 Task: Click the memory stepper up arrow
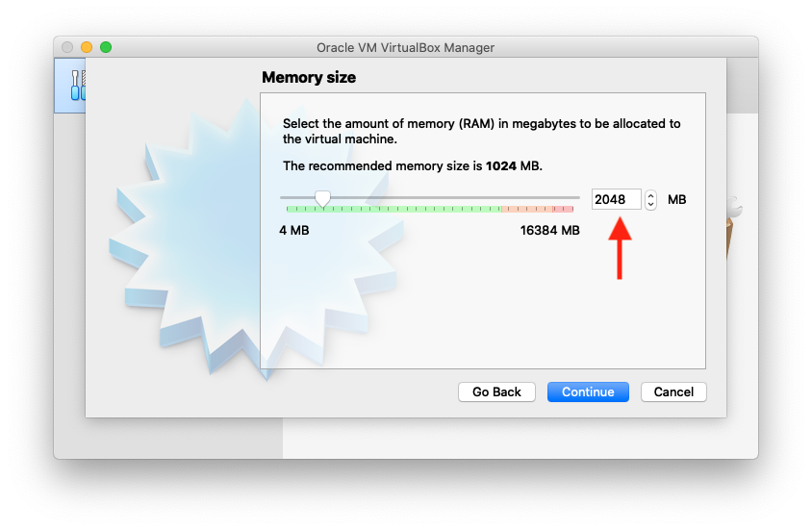[650, 195]
